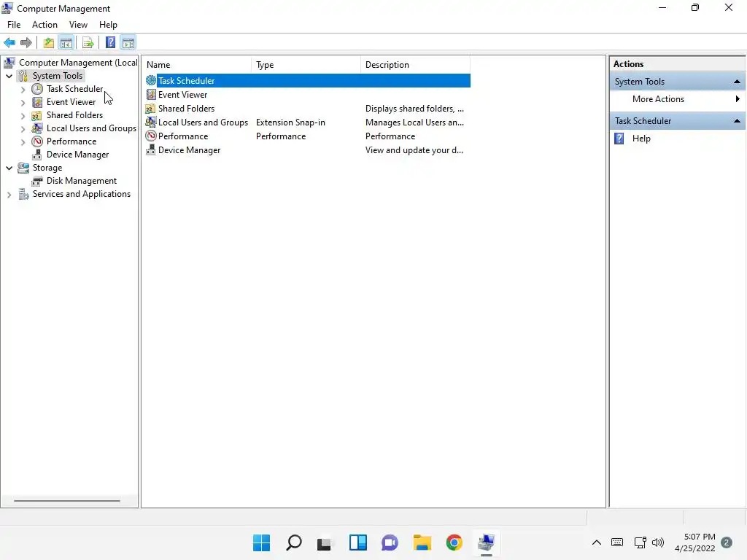Viewport: 747px width, 560px height.
Task: Click volume icon in system tray
Action: (x=658, y=542)
